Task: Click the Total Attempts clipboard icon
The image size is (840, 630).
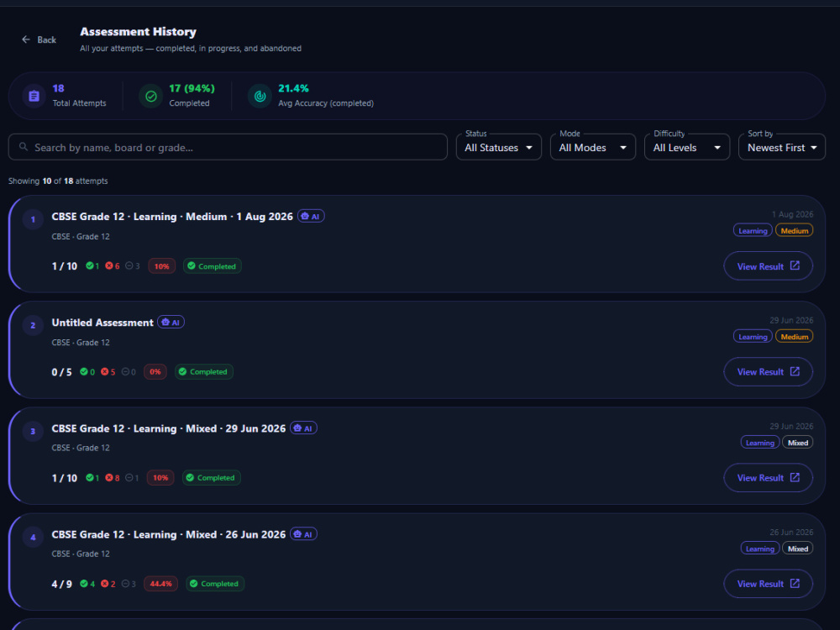Action: click(34, 96)
